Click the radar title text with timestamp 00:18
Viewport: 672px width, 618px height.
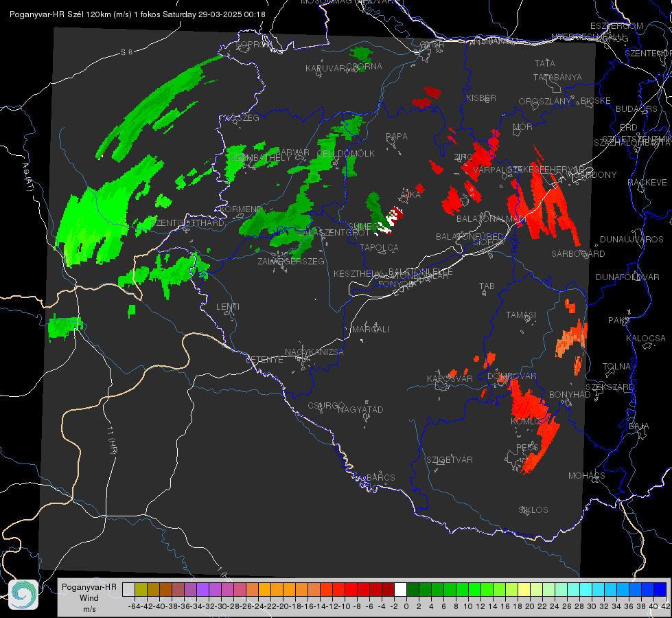[x=137, y=14]
